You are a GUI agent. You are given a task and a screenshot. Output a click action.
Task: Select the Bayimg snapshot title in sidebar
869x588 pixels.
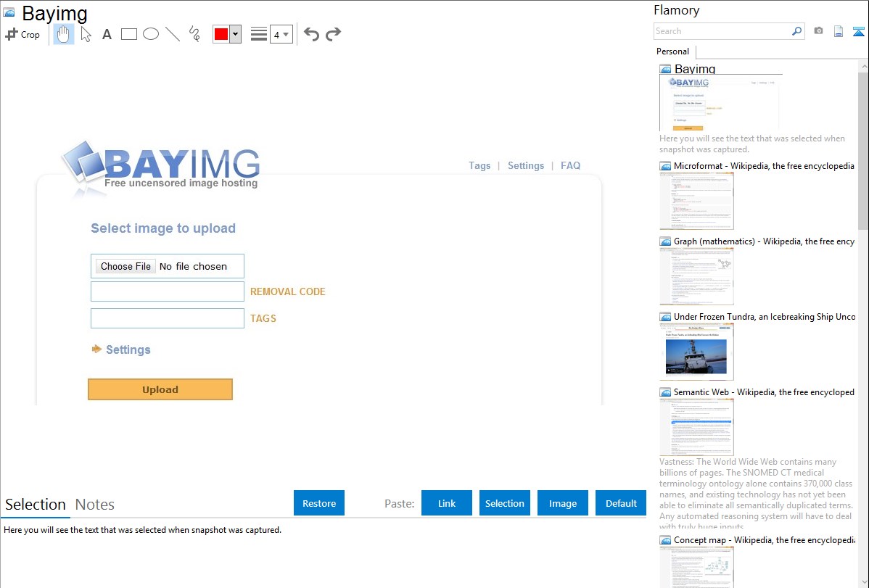[695, 70]
